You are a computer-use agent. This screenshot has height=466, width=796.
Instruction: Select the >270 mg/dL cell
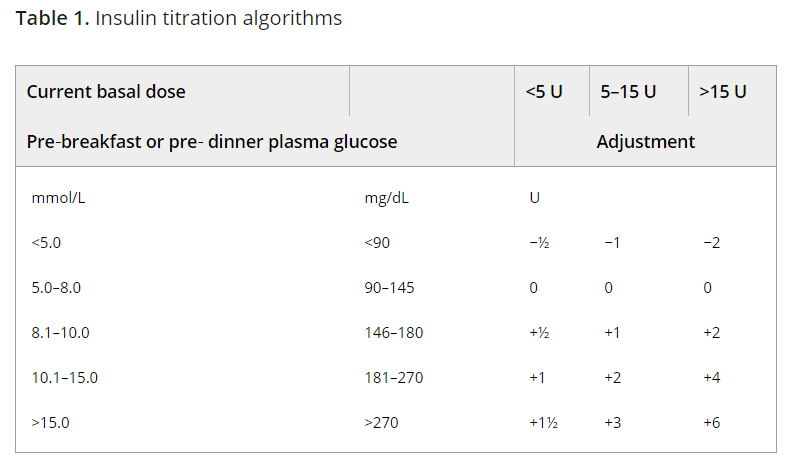pyautogui.click(x=381, y=423)
